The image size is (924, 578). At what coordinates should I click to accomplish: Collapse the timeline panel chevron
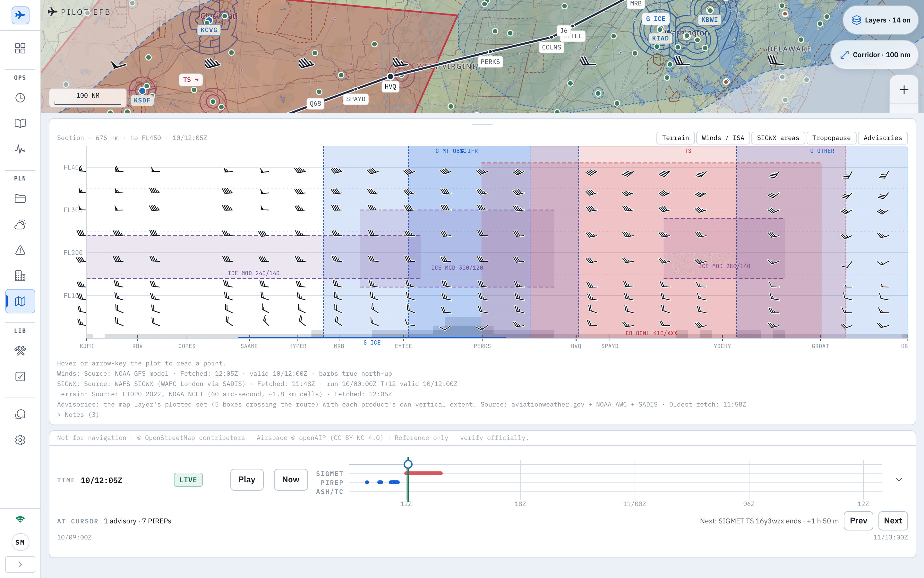pyautogui.click(x=899, y=479)
